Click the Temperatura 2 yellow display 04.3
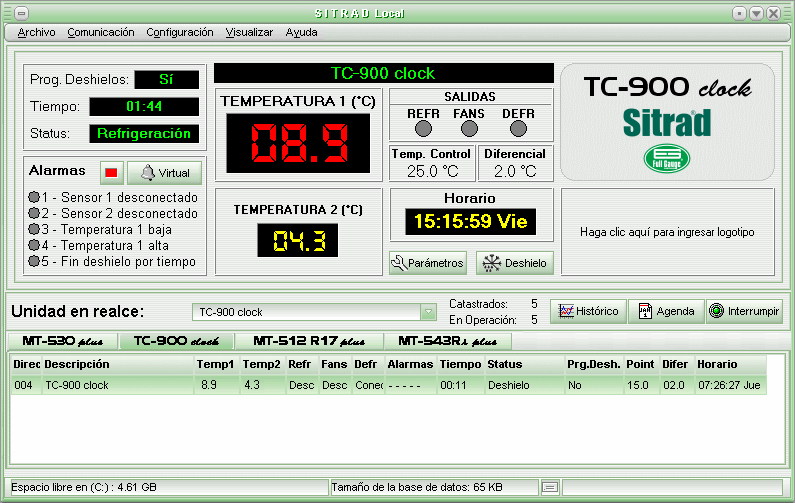795x503 pixels. 298,240
